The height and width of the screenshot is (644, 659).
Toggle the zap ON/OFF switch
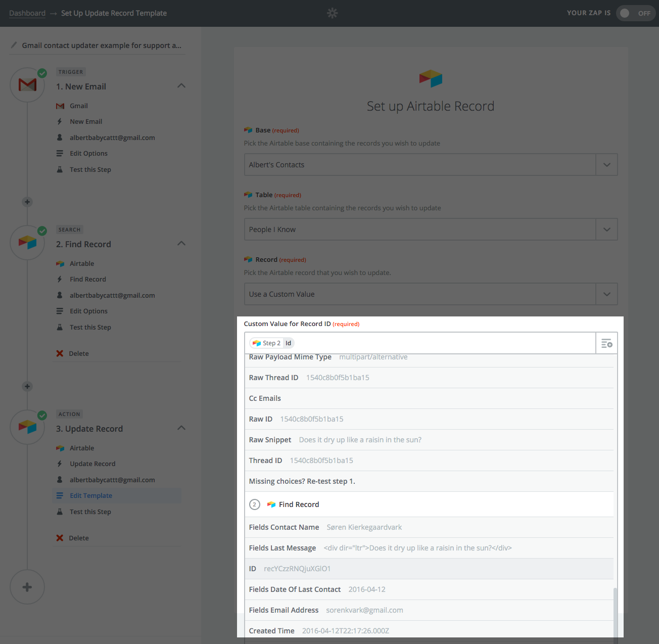pyautogui.click(x=635, y=13)
